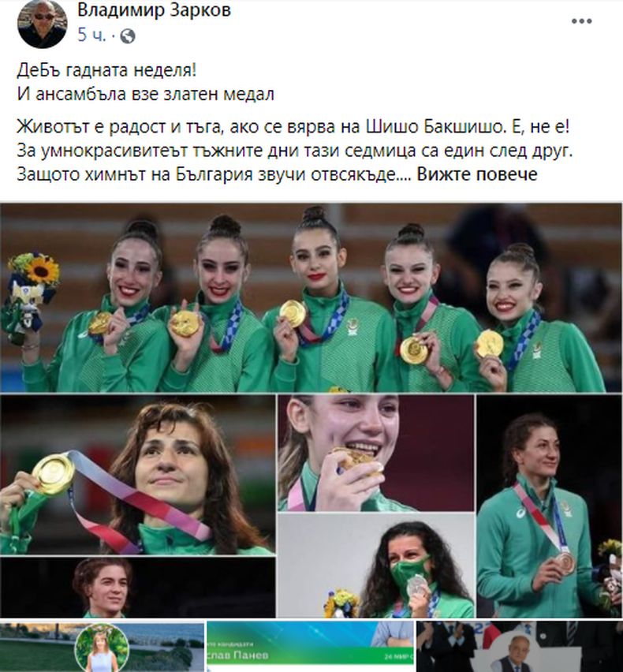Click the public globe privacy icon
Image resolution: width=623 pixels, height=672 pixels.
coord(127,36)
